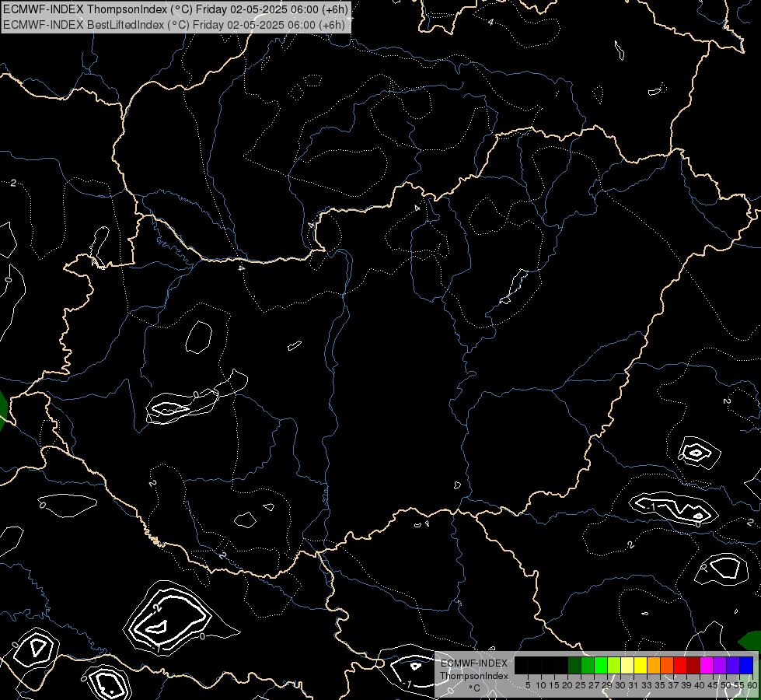Screen dimensions: 761x700
Task: Select the bright green 27–29 legend swatch
Action: [x=601, y=665]
